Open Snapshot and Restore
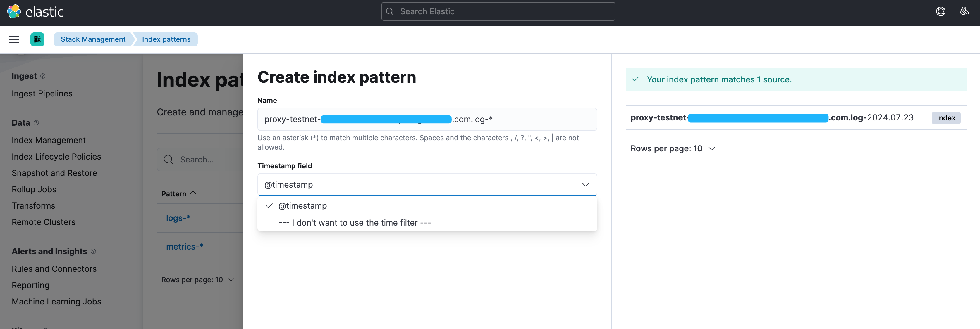Viewport: 980px width, 329px height. (x=54, y=173)
